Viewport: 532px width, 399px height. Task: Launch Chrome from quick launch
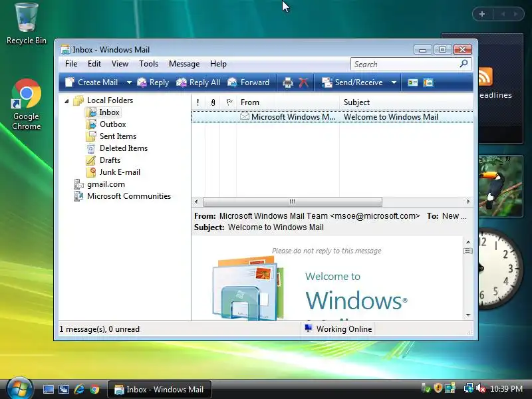pos(94,389)
